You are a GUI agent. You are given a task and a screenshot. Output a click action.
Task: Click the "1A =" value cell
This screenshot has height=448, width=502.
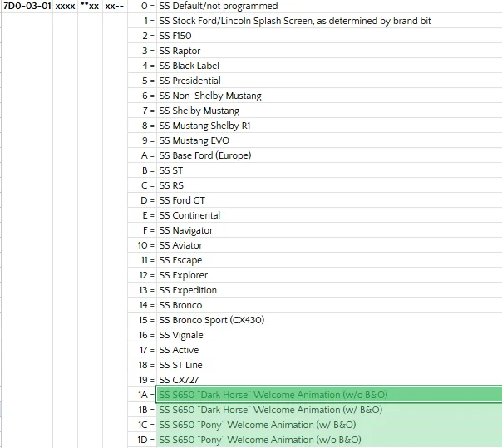142,395
